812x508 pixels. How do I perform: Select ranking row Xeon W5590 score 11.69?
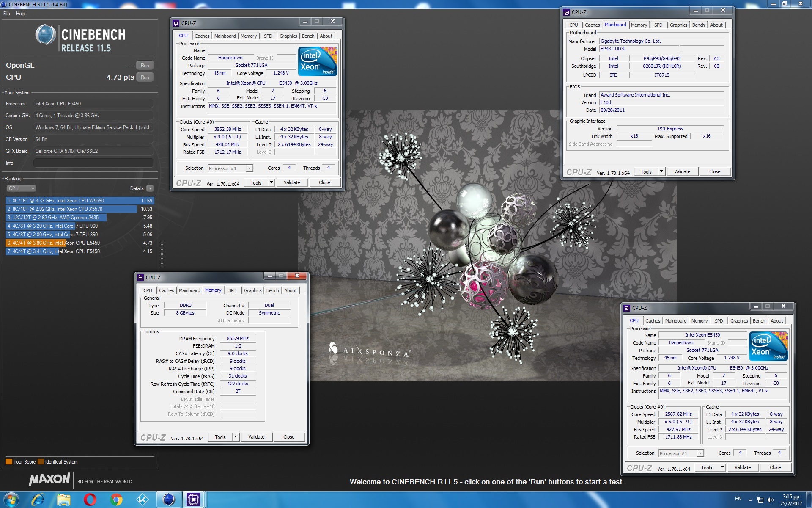pos(80,201)
